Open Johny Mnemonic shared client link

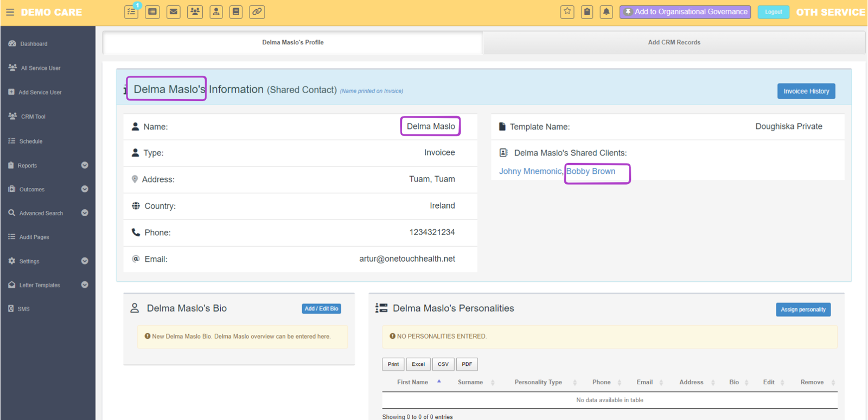pyautogui.click(x=530, y=171)
